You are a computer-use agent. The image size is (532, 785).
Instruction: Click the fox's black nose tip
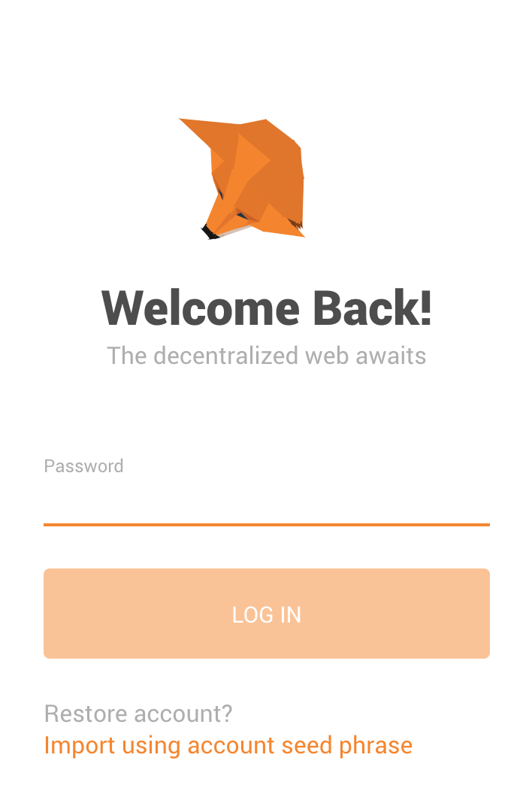tap(210, 232)
